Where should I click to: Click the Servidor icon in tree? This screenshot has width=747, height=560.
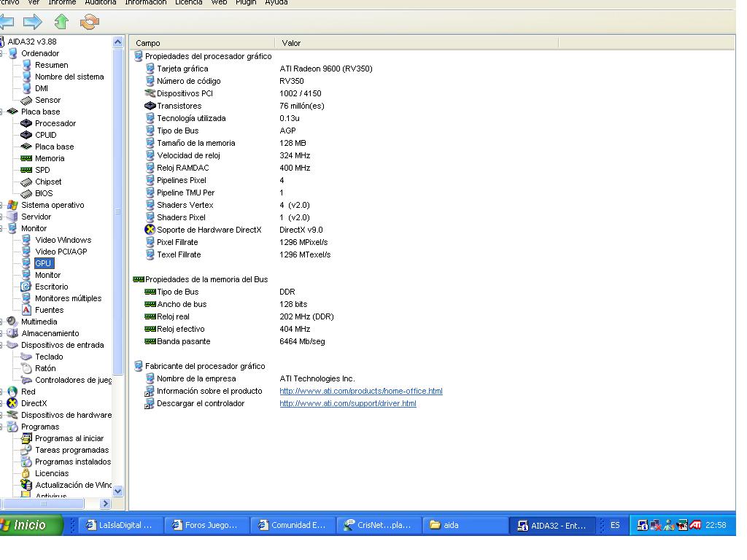(13, 217)
